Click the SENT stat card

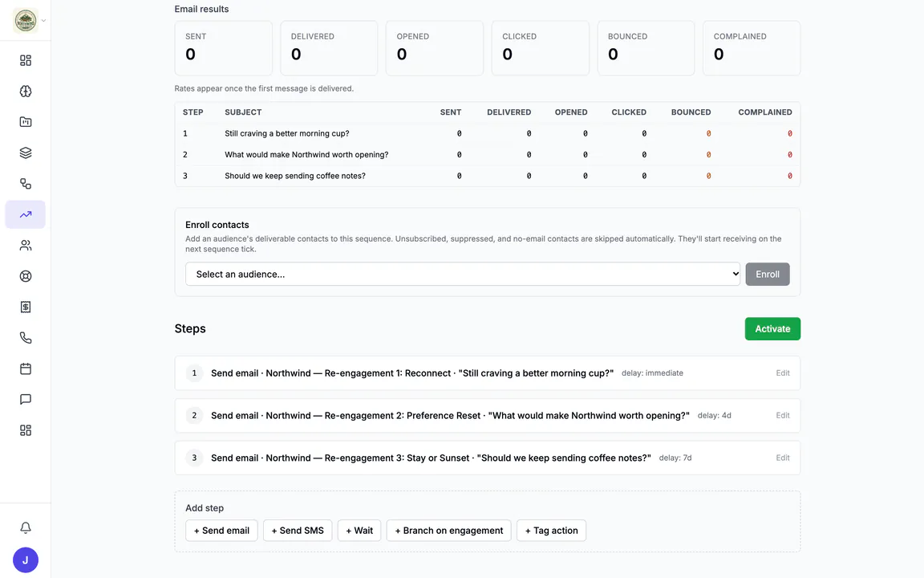(x=223, y=48)
